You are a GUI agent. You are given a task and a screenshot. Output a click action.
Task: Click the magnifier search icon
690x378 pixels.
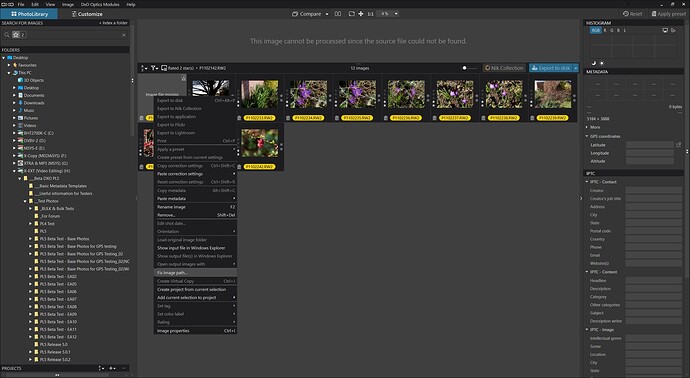coord(7,34)
